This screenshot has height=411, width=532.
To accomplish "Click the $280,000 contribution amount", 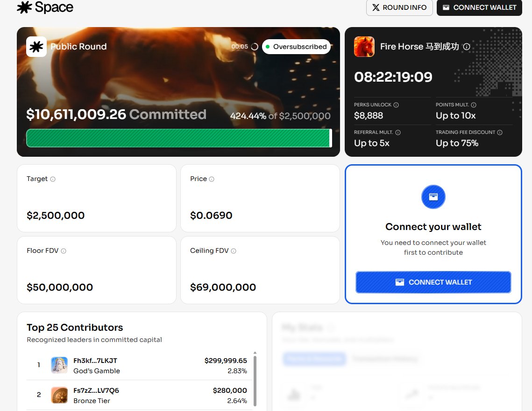I will 230,390.
